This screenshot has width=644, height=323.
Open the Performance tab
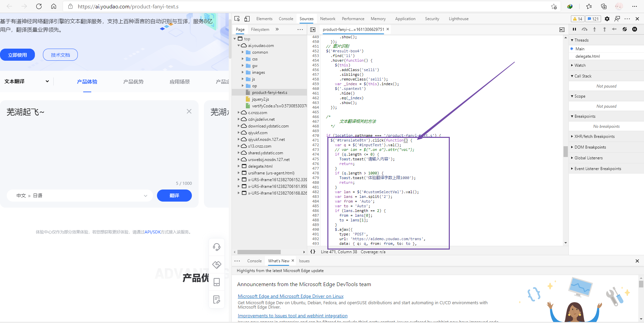tap(353, 19)
